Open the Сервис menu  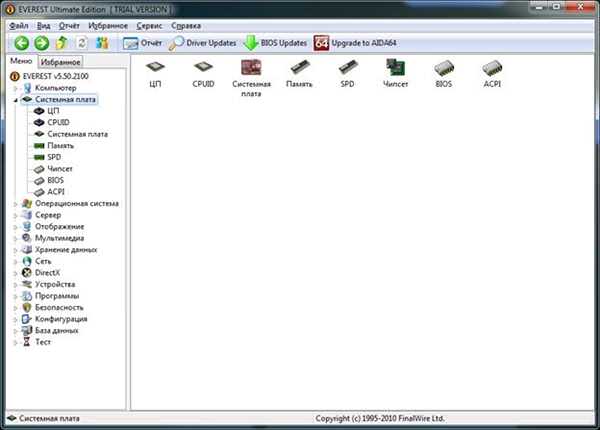[x=149, y=26]
